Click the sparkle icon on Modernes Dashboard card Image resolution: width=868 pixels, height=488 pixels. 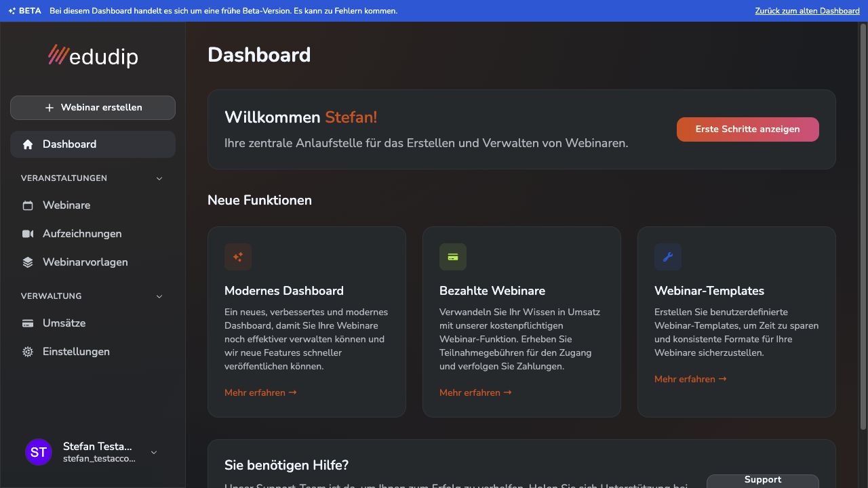(238, 257)
